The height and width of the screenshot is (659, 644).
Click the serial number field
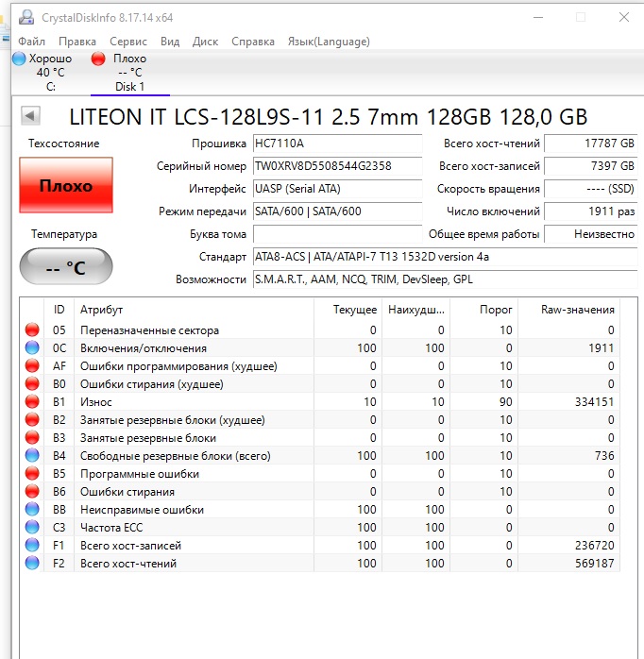click(337, 166)
